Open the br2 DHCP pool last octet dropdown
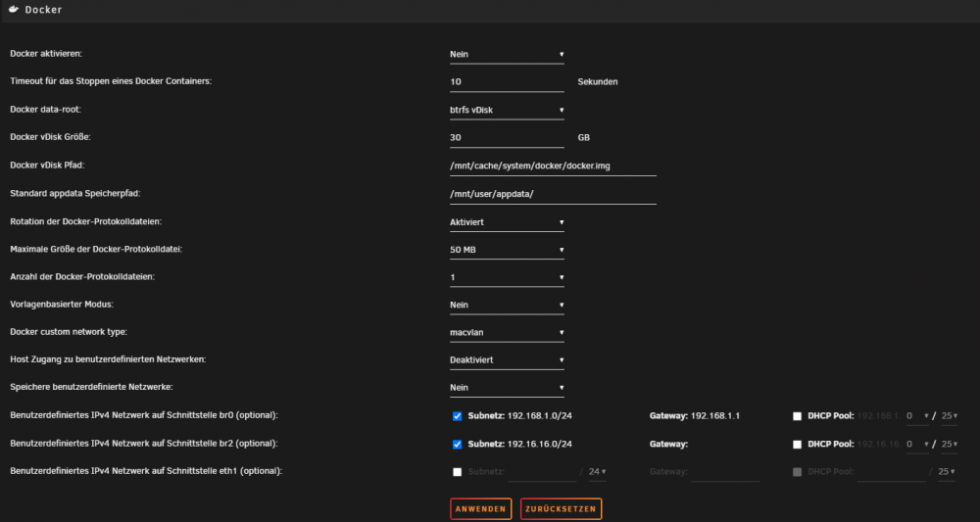 [x=917, y=444]
